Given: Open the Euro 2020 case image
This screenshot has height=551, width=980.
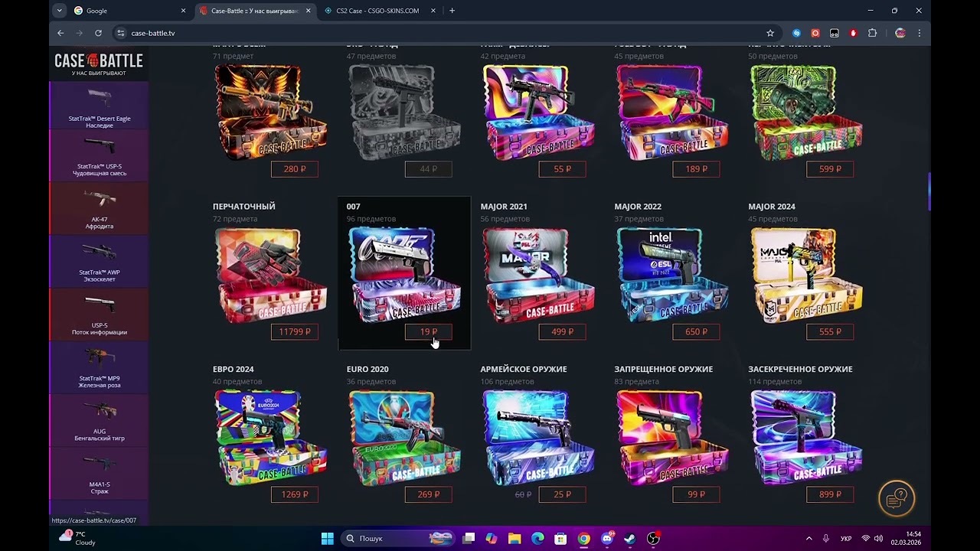Looking at the screenshot, I should [404, 438].
